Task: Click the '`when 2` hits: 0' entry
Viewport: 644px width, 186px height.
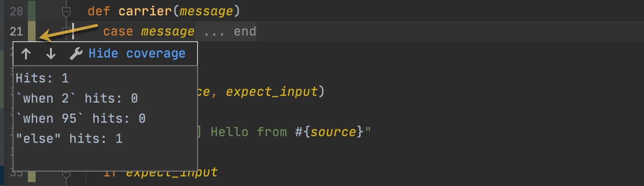Action: click(x=77, y=99)
